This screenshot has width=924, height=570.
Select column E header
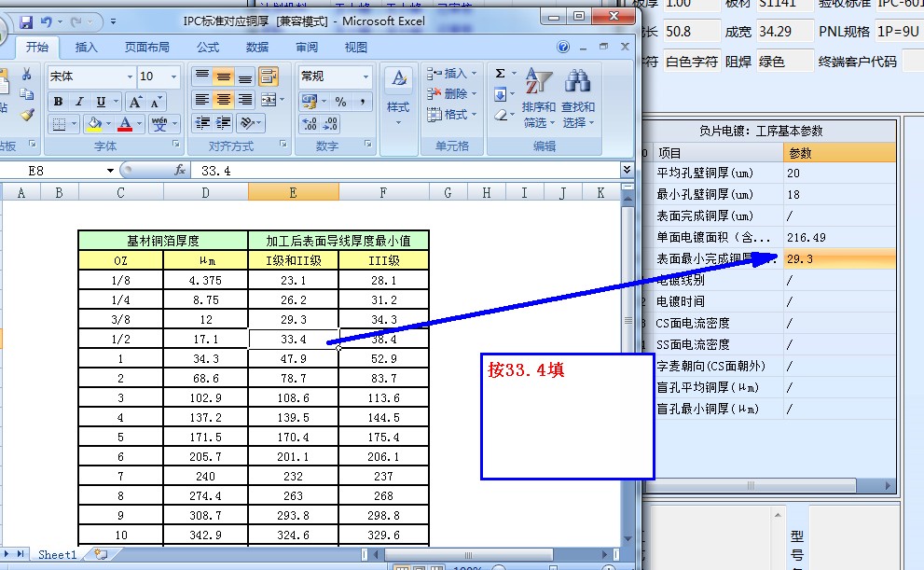pyautogui.click(x=294, y=193)
